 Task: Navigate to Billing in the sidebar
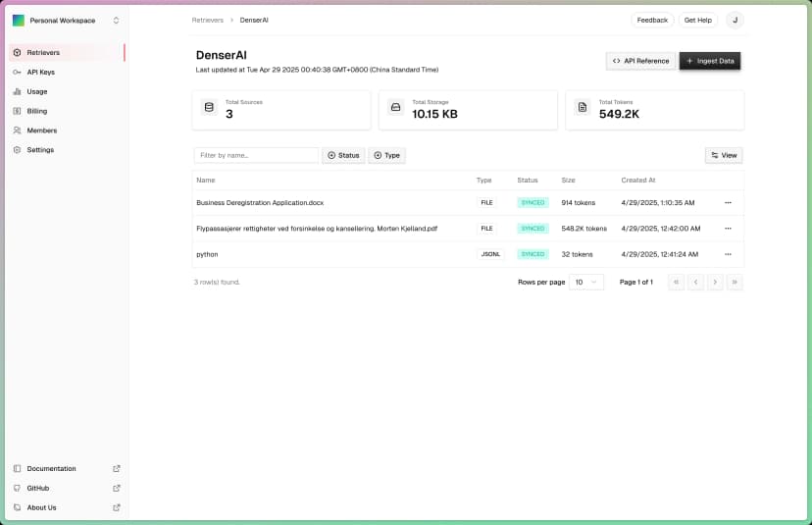point(37,111)
